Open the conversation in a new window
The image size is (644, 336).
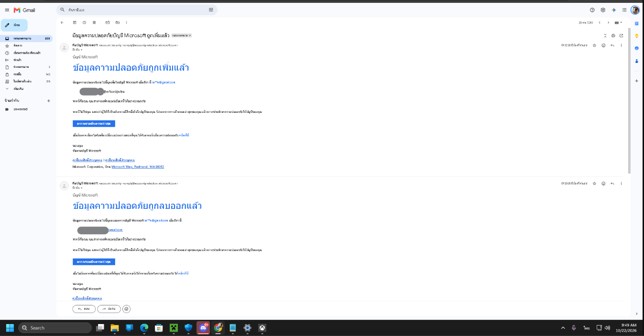[x=621, y=35]
